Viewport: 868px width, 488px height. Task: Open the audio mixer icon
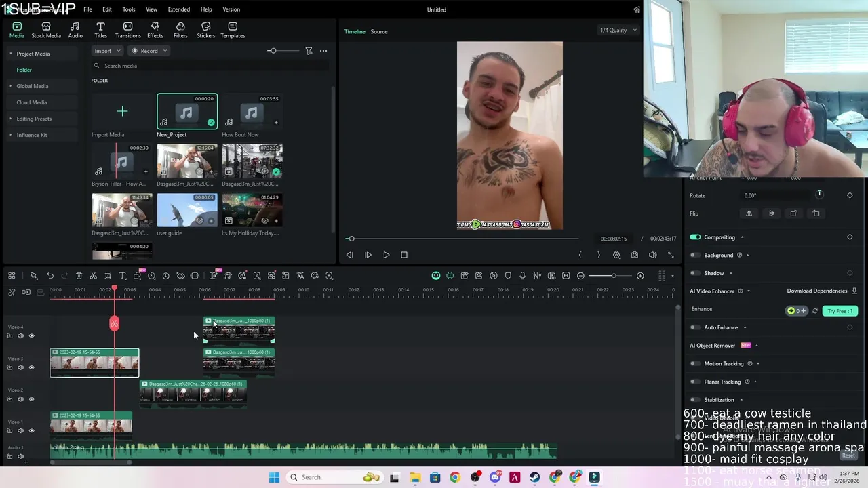537,276
